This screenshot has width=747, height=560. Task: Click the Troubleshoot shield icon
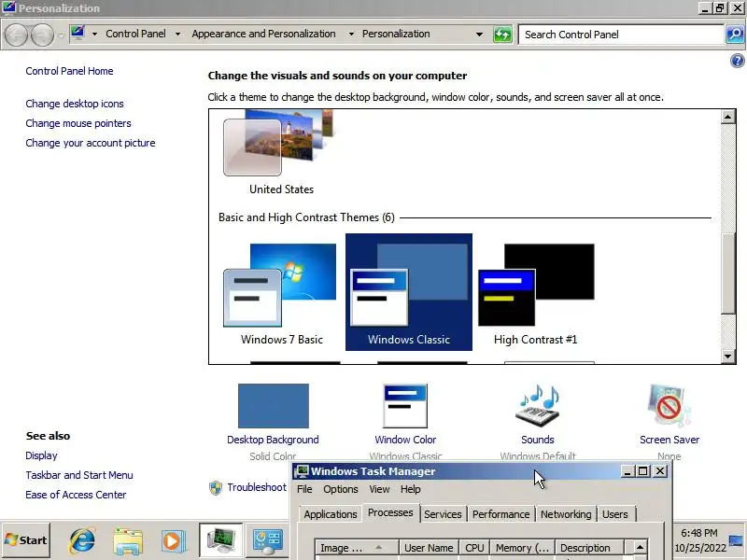pos(216,487)
